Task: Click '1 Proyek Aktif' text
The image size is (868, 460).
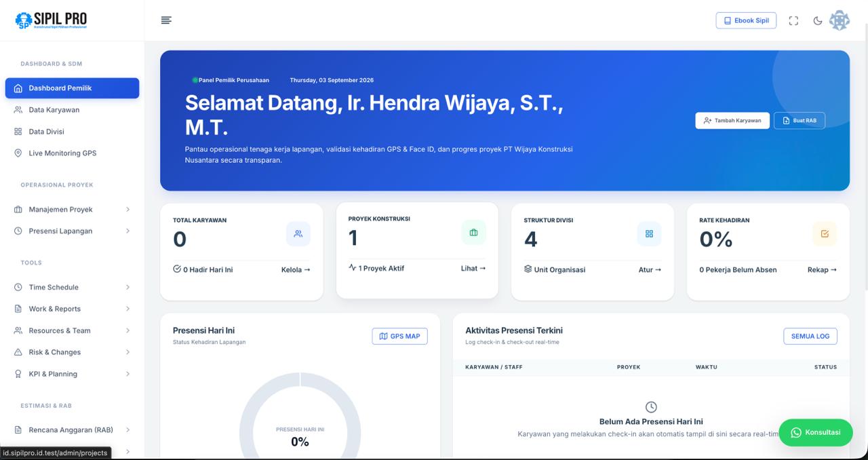Action: [x=381, y=269]
